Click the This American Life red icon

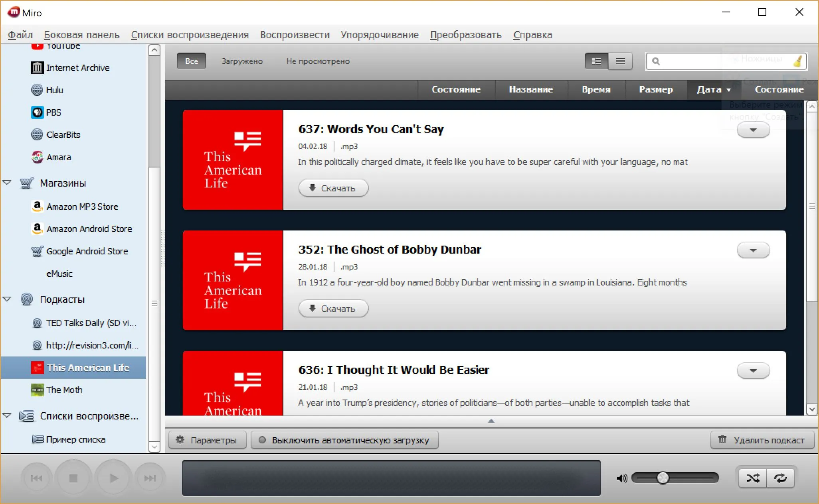[37, 368]
